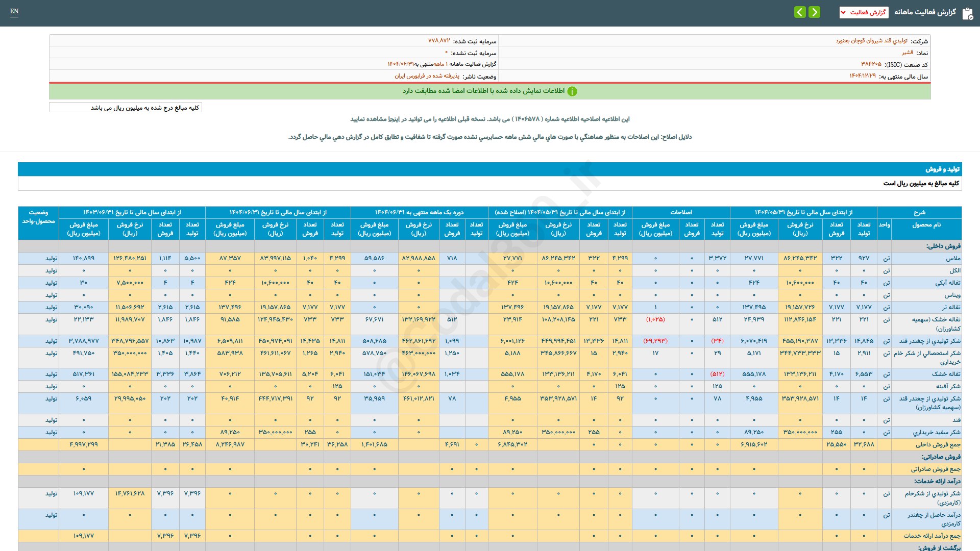The width and height of the screenshot is (980, 551).
Task: Click the شرح column header
Action: [x=919, y=212]
